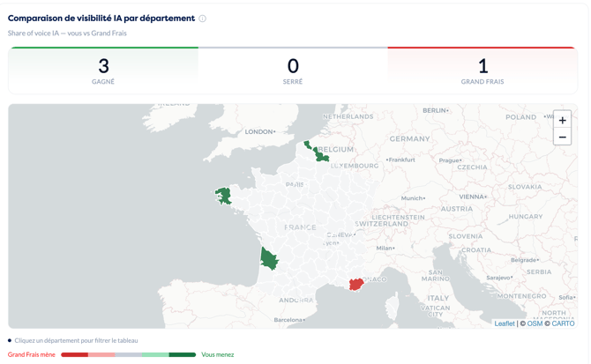Click the VIENNA label on the map
Viewport: 591px width, 364px height.
472,197
